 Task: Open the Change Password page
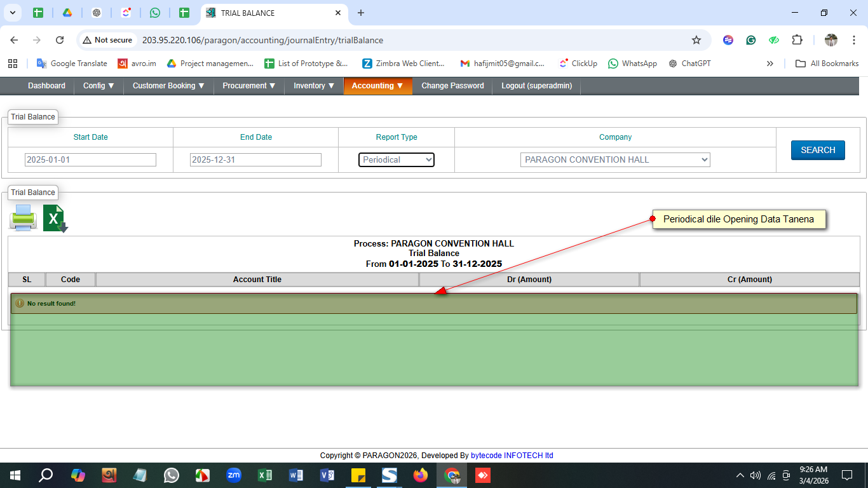click(452, 86)
